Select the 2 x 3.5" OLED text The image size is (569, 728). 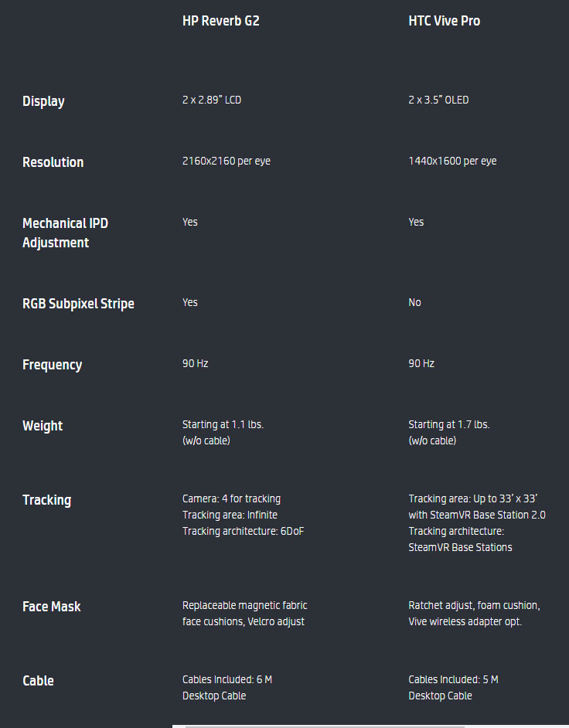tap(438, 100)
